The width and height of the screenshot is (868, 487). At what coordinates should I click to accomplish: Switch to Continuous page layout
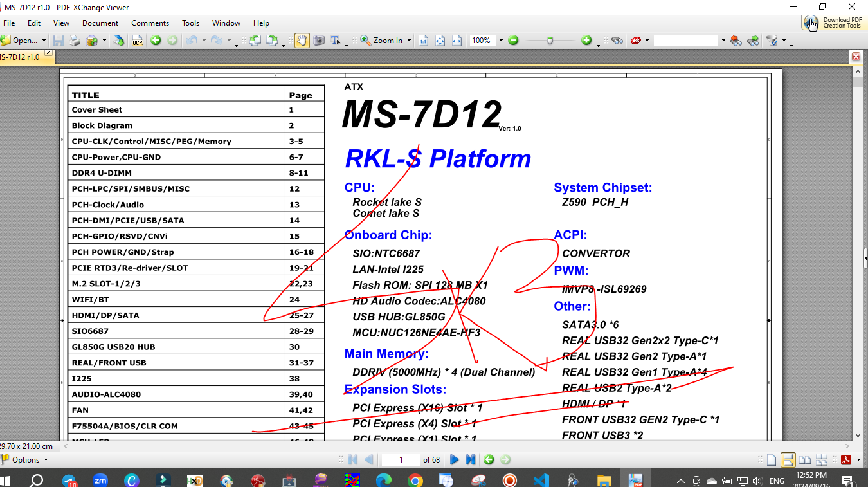(x=788, y=459)
